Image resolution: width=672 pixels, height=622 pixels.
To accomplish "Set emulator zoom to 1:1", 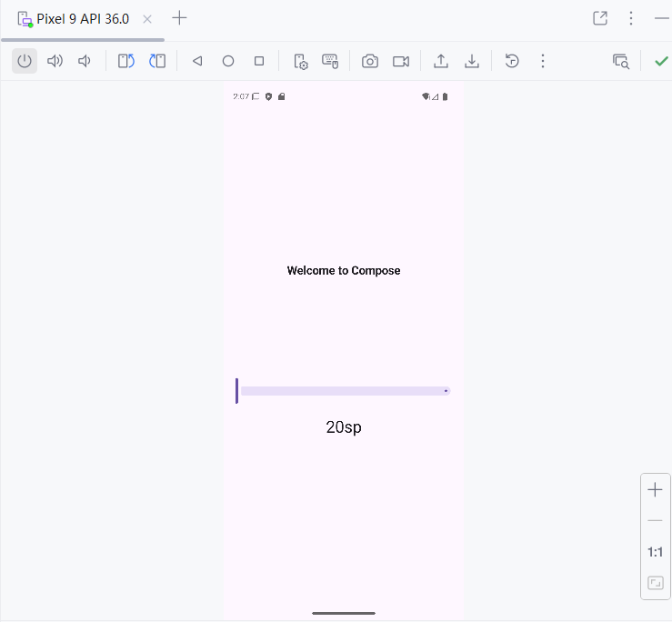I will (655, 552).
